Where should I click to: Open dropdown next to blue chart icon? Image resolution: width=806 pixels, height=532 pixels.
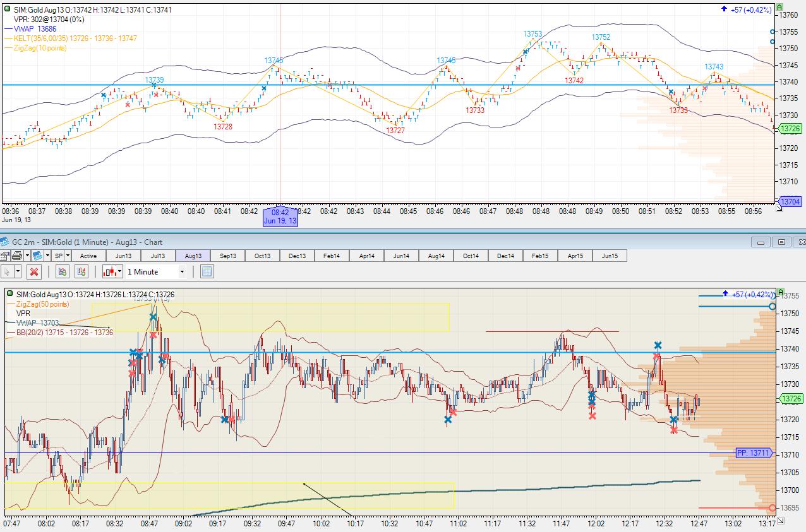[47, 256]
